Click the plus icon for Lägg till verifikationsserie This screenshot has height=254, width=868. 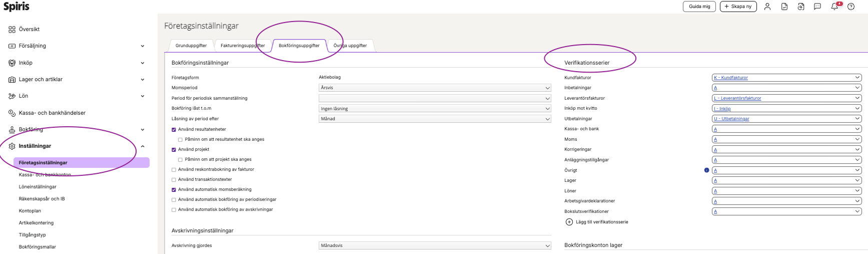coord(569,222)
